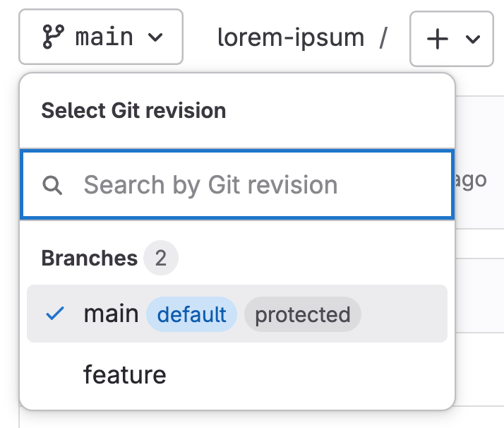Expand the chevron beside the plus icon

473,39
